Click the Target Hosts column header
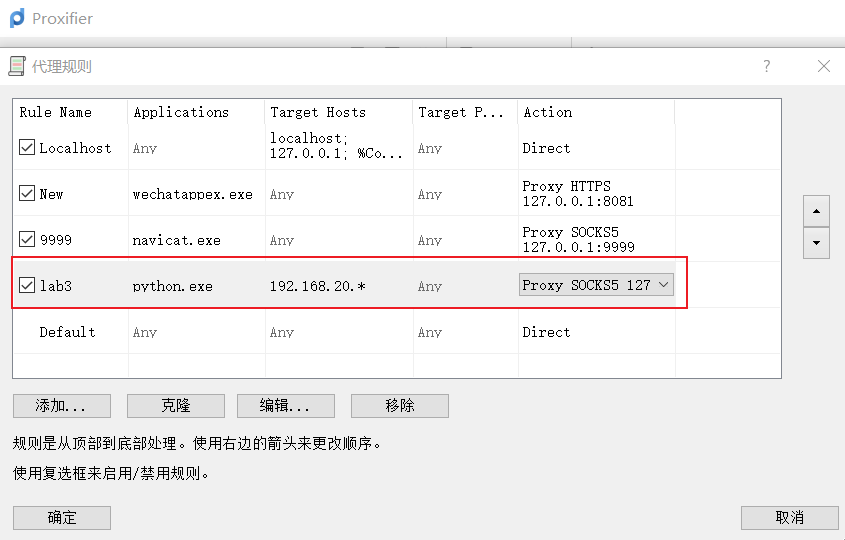This screenshot has height=540, width=845. click(318, 112)
